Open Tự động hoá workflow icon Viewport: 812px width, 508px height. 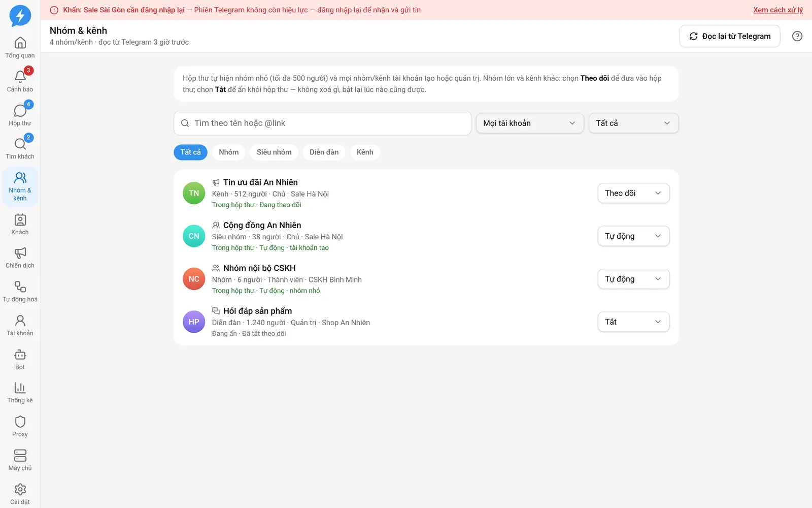(x=20, y=291)
